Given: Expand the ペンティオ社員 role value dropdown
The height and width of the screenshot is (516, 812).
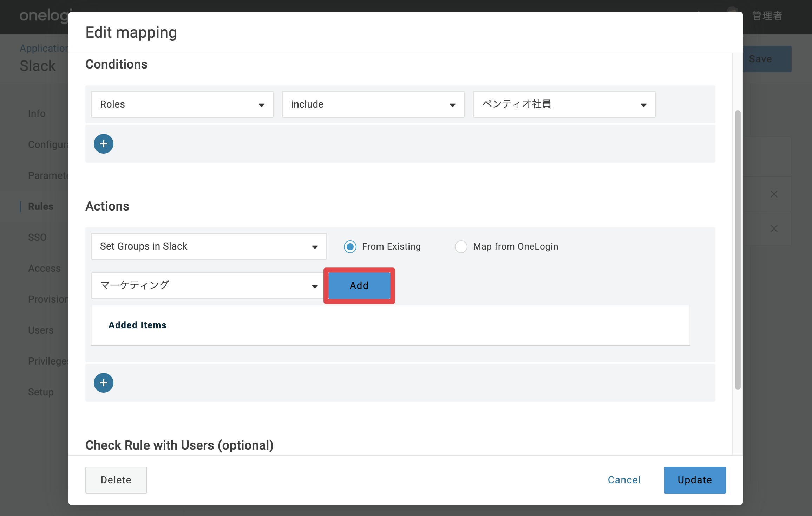Looking at the screenshot, I should click(564, 104).
